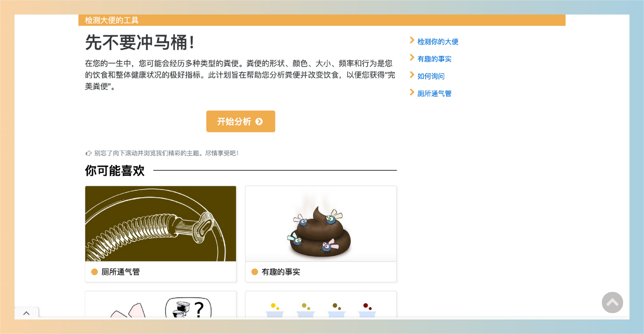Image resolution: width=644 pixels, height=334 pixels.
Task: Open the 厕所通气管 sidebar link
Action: (x=434, y=93)
